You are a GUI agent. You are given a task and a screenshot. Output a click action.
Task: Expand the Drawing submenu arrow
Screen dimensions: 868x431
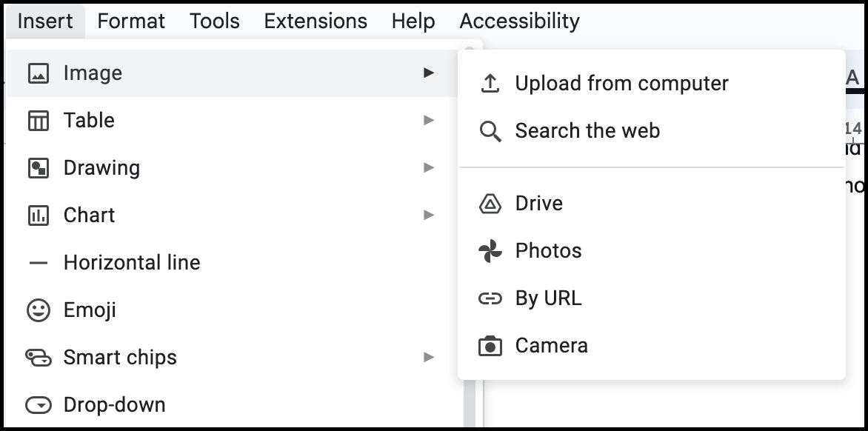coord(429,167)
